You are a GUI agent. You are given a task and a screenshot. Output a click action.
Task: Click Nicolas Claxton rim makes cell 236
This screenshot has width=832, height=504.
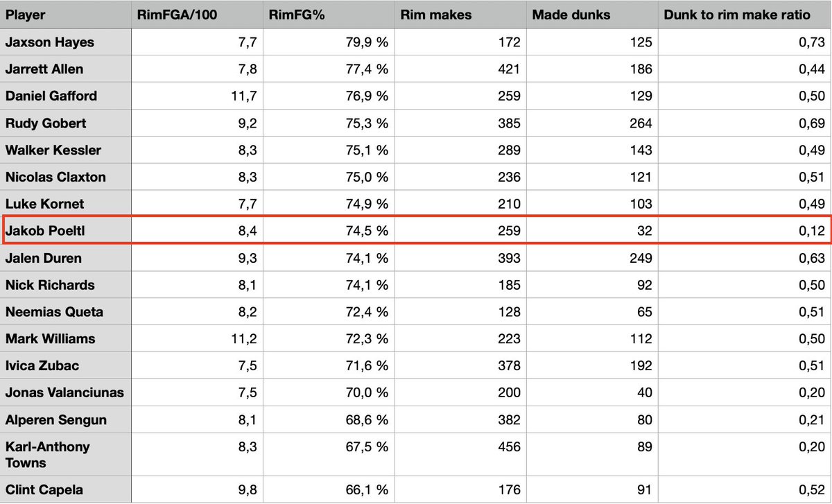click(x=460, y=177)
